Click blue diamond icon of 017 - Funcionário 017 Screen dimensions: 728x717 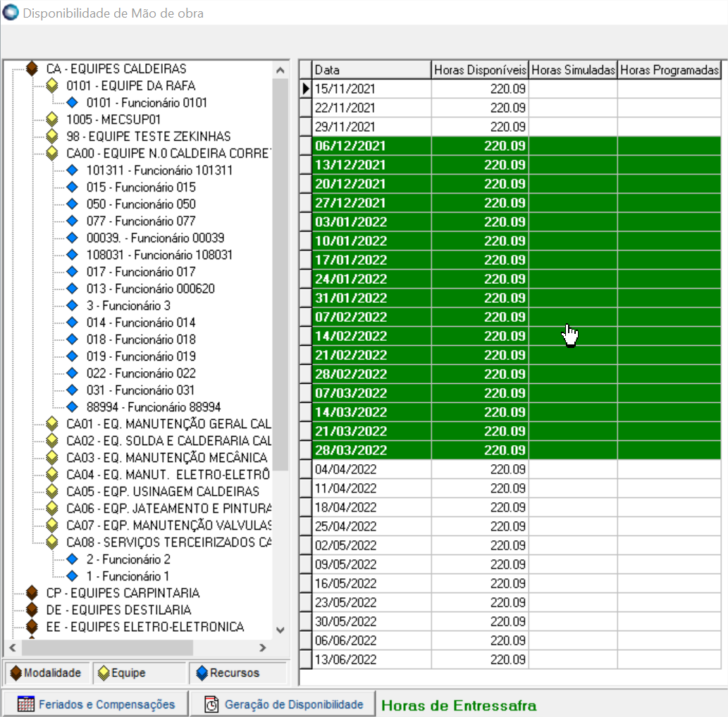pos(72,271)
